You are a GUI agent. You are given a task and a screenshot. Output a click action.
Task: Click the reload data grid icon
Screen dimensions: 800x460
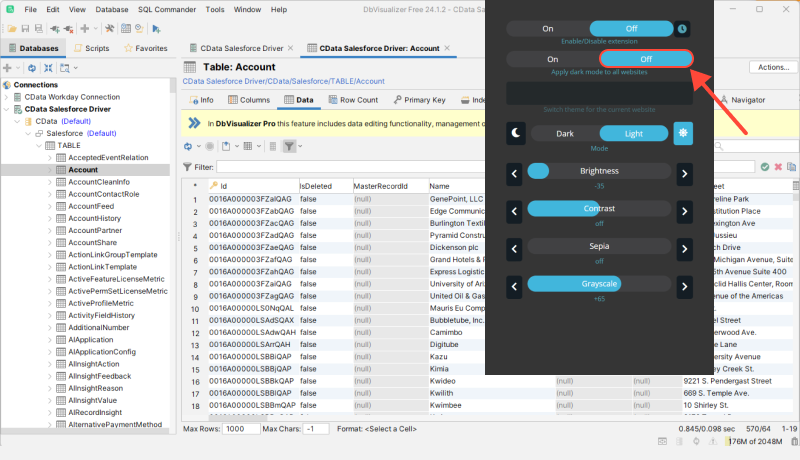[x=188, y=146]
